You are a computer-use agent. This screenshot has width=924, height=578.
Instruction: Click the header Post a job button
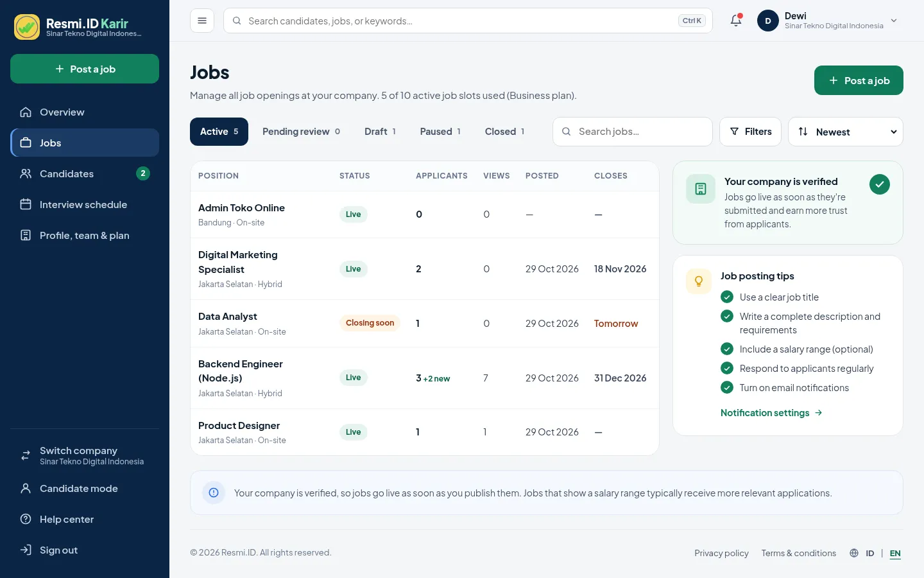click(859, 80)
